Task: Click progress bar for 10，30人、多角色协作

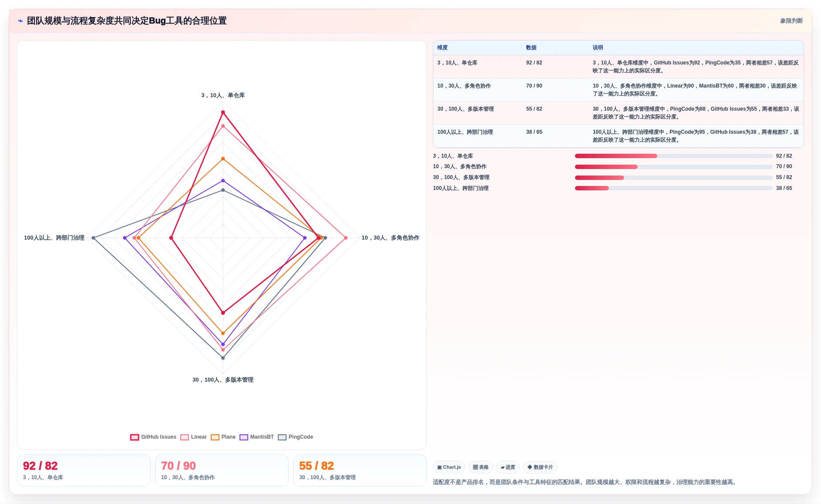Action: pos(673,167)
